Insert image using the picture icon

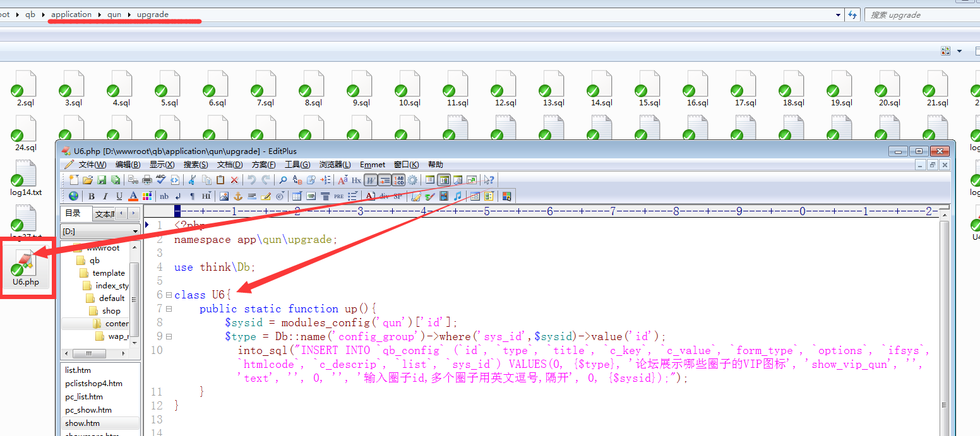pyautogui.click(x=224, y=196)
